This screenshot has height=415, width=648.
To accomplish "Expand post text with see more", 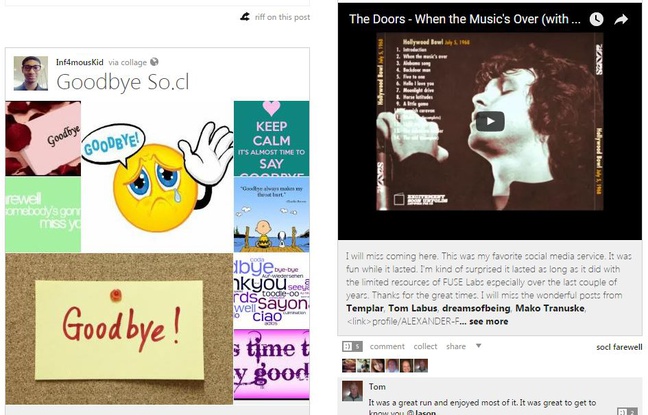I will click(x=489, y=321).
